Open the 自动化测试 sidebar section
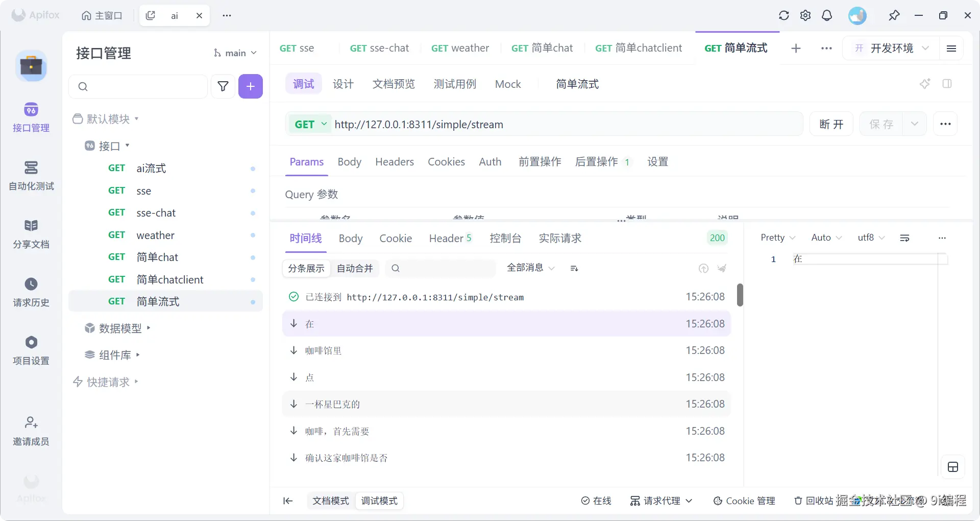The width and height of the screenshot is (980, 521). point(31,176)
